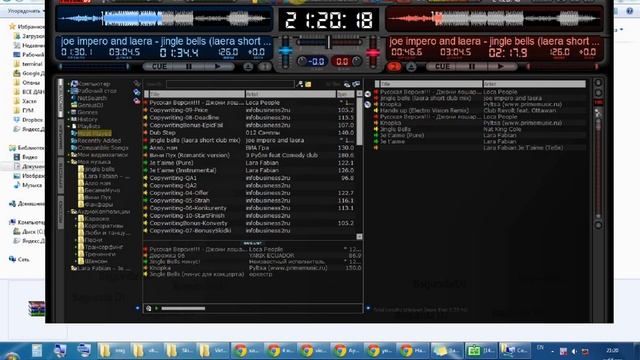Click the left deck gain knob
The width and height of the screenshot is (640, 360).
click(302, 61)
